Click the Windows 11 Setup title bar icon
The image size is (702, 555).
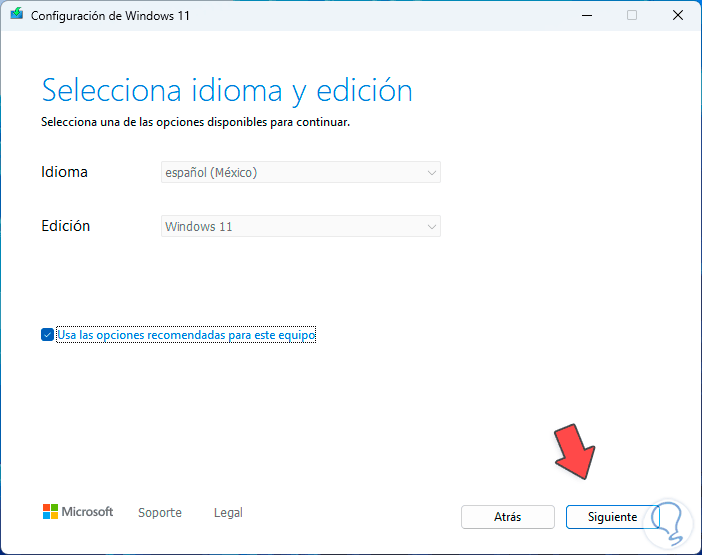[17, 14]
